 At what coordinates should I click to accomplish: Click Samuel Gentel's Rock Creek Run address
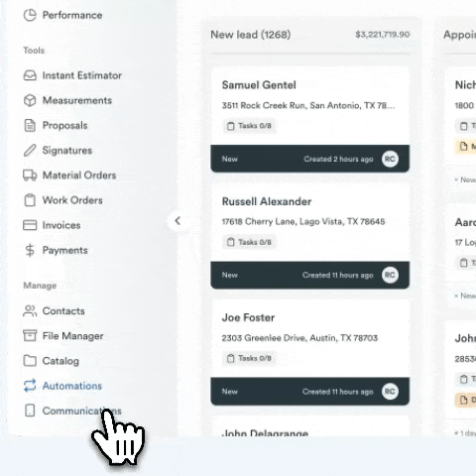tap(308, 105)
